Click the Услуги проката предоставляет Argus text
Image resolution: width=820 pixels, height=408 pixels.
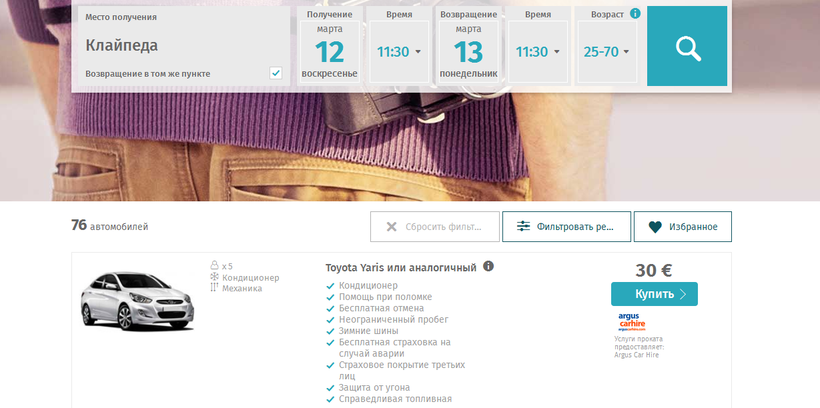(x=639, y=347)
